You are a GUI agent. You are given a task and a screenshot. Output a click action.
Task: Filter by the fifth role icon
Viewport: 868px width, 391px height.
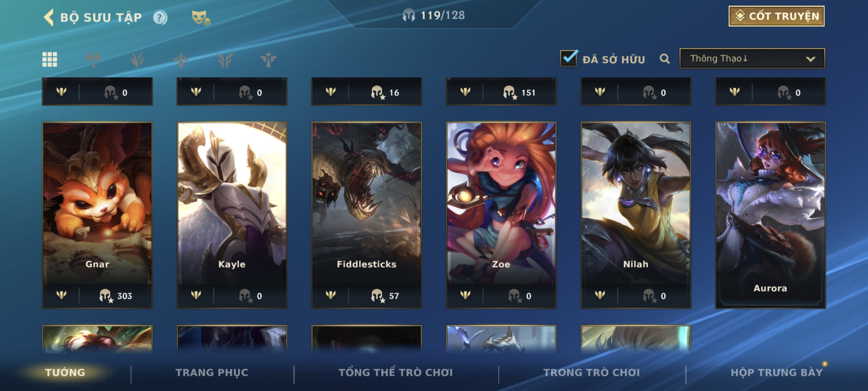(x=268, y=59)
